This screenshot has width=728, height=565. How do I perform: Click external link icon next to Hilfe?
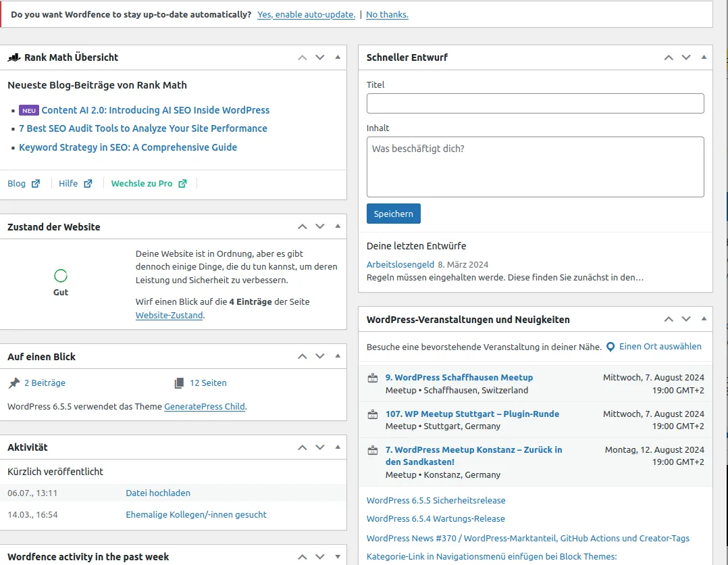tap(88, 184)
